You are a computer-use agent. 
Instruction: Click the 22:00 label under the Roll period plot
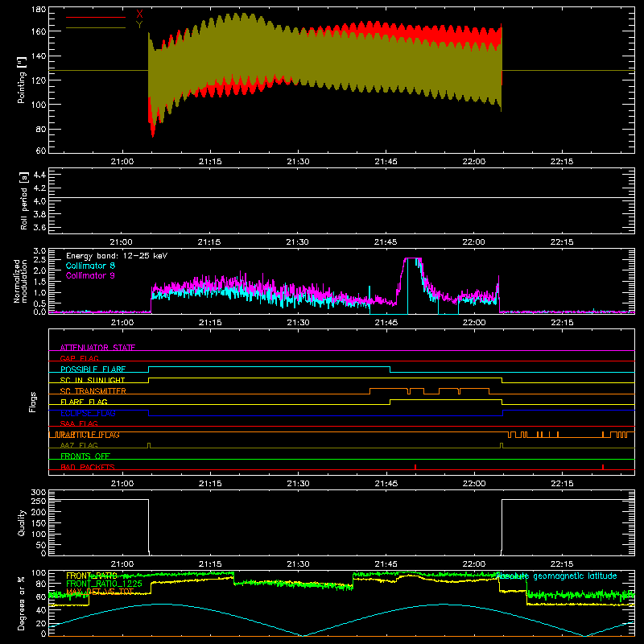tap(473, 242)
